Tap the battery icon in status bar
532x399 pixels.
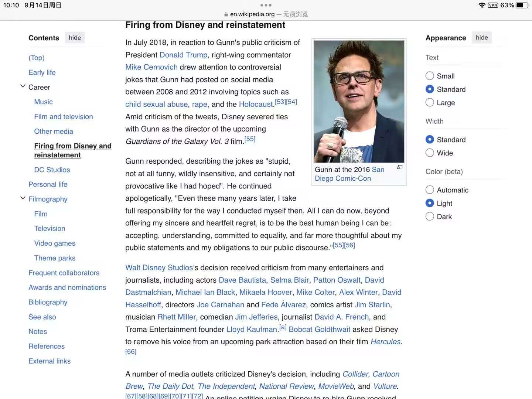tap(522, 5)
